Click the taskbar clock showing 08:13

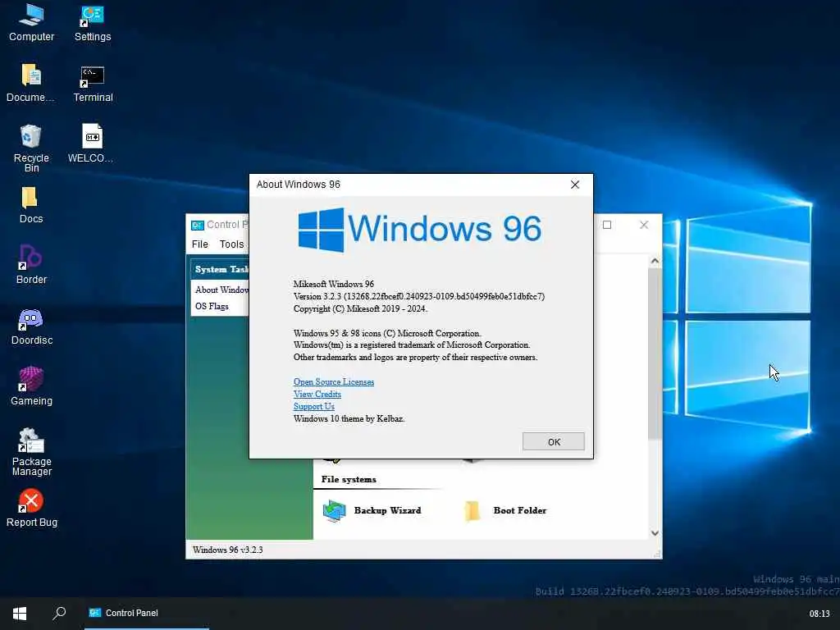coord(819,614)
